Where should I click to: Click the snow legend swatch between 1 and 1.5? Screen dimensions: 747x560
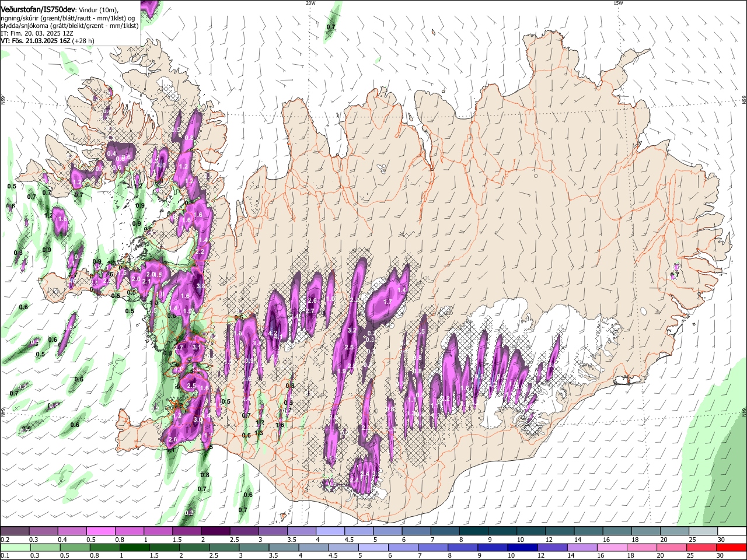(158, 531)
